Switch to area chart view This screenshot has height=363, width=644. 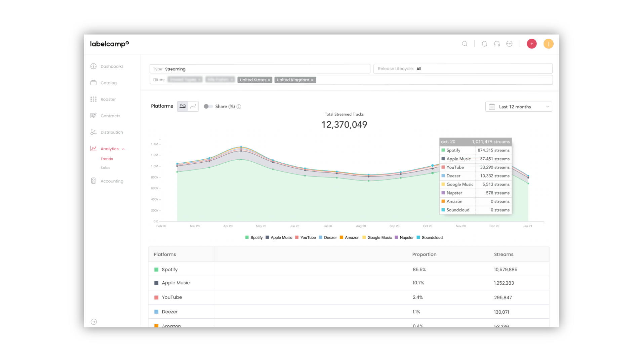coord(183,106)
